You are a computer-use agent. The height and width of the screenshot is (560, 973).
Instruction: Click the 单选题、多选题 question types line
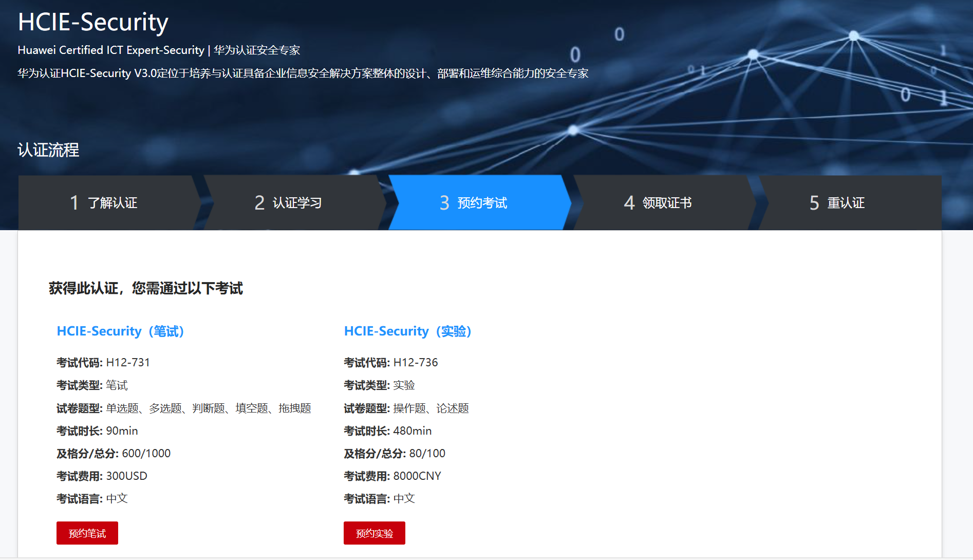(184, 408)
